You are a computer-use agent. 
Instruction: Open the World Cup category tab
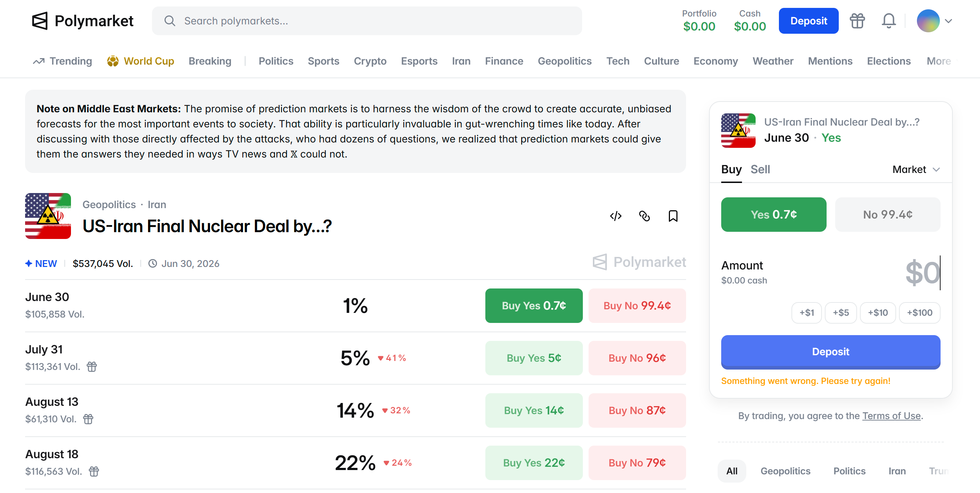[141, 61]
